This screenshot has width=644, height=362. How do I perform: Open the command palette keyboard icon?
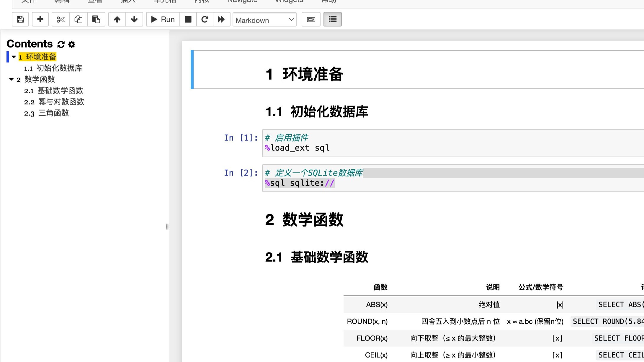click(311, 19)
